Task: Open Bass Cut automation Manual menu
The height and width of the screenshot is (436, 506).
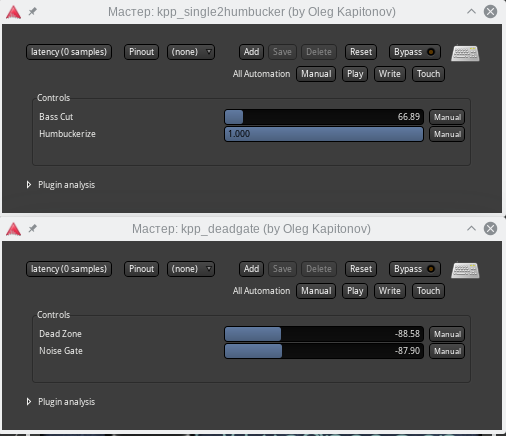Action: point(447,117)
